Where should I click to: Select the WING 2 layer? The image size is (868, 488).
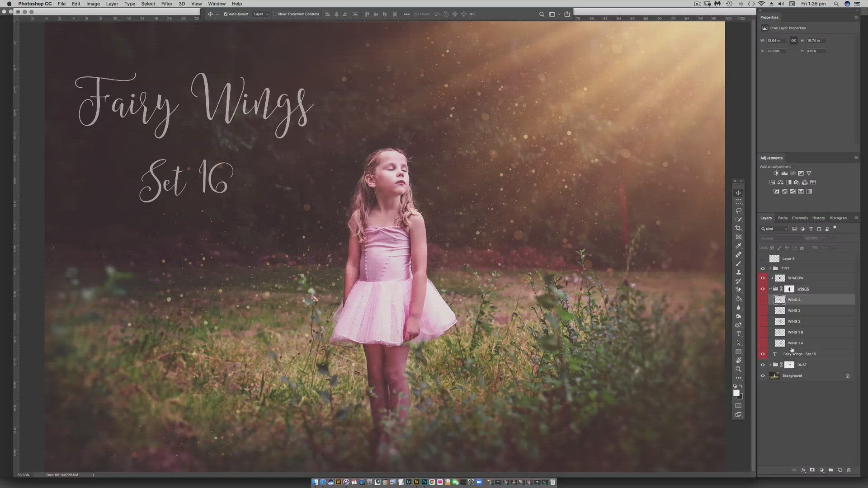click(794, 322)
